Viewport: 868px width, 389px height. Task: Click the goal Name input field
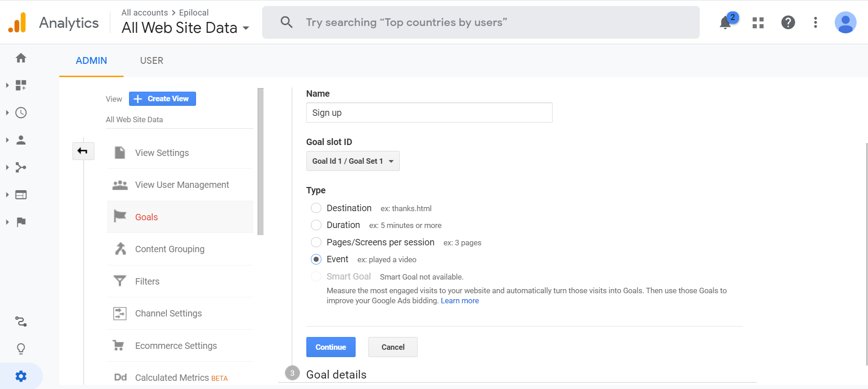point(429,113)
